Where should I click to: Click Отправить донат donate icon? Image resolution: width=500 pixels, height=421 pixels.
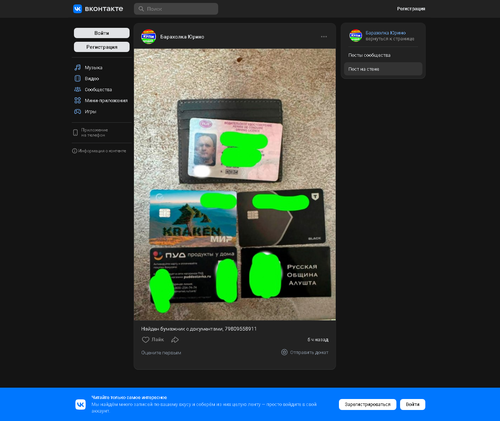pyautogui.click(x=284, y=352)
